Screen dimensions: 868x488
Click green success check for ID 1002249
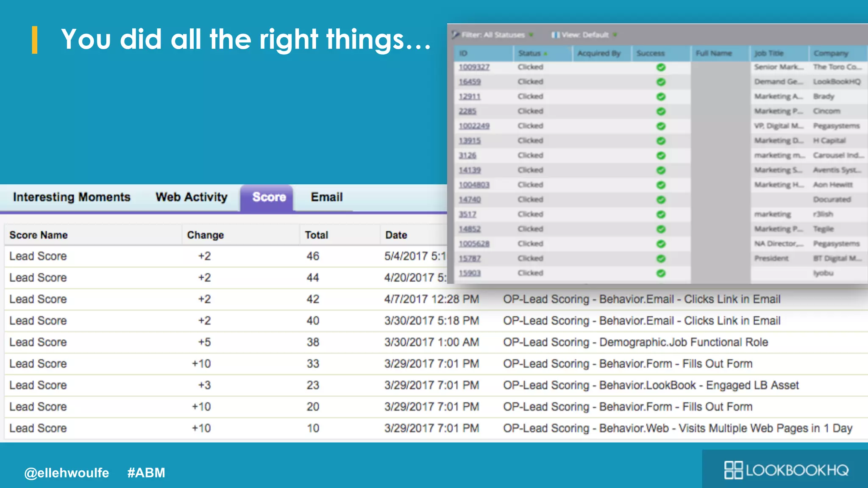coord(661,126)
